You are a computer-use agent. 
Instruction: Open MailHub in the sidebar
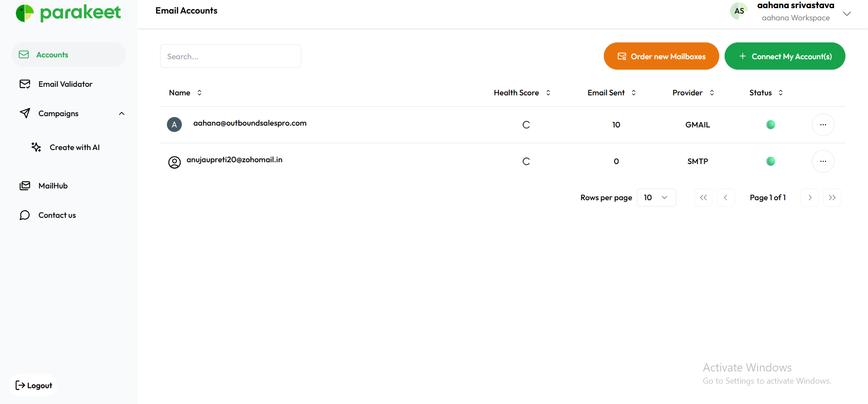(53, 186)
